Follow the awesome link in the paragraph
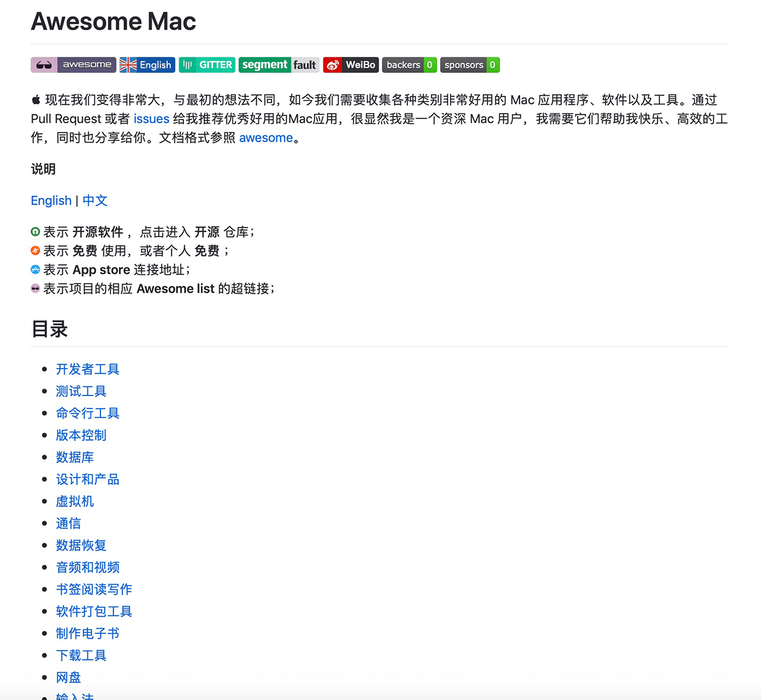This screenshot has height=700, width=761. click(266, 138)
